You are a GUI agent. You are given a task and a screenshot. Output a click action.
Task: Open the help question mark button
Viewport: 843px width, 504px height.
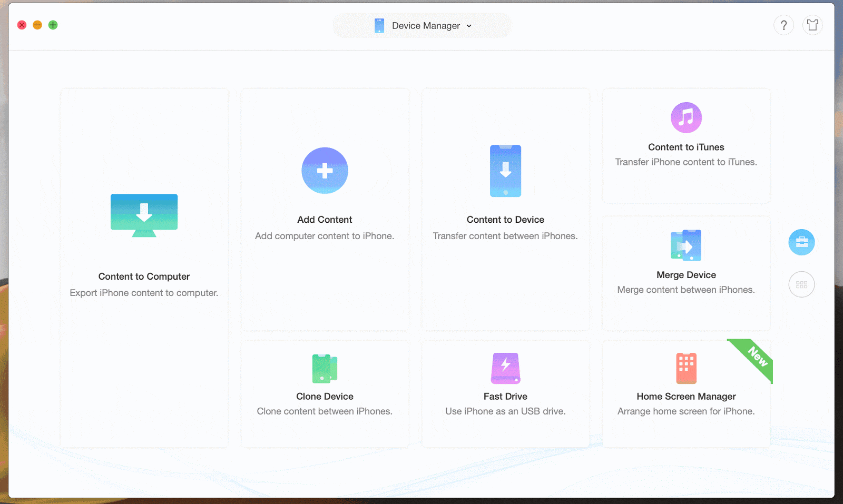click(x=783, y=25)
